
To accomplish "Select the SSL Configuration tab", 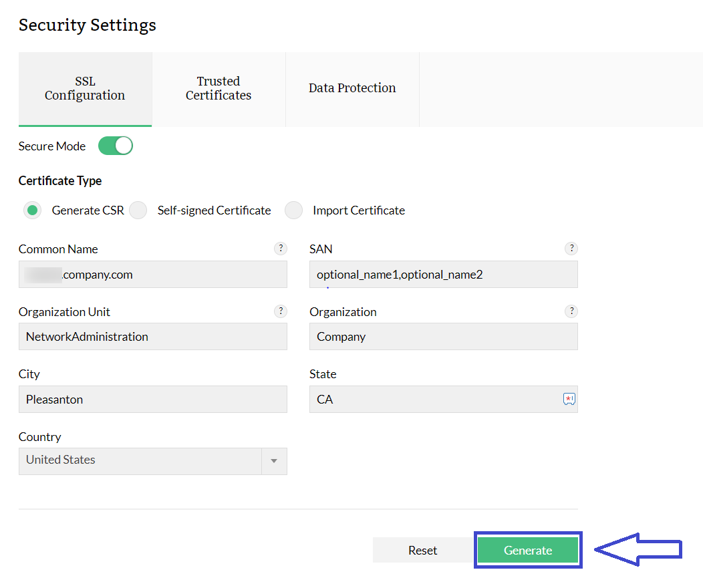I will [85, 89].
